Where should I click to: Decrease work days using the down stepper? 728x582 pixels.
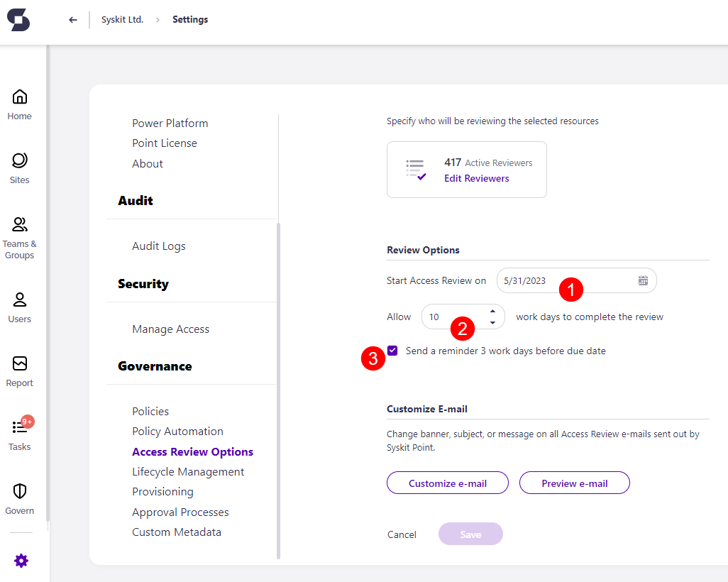[x=493, y=322]
